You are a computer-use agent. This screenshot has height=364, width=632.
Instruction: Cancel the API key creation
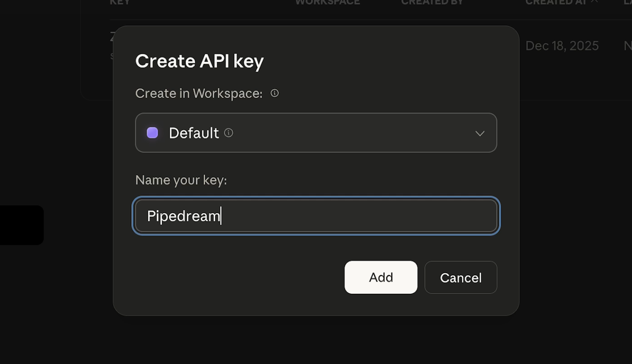coord(461,278)
